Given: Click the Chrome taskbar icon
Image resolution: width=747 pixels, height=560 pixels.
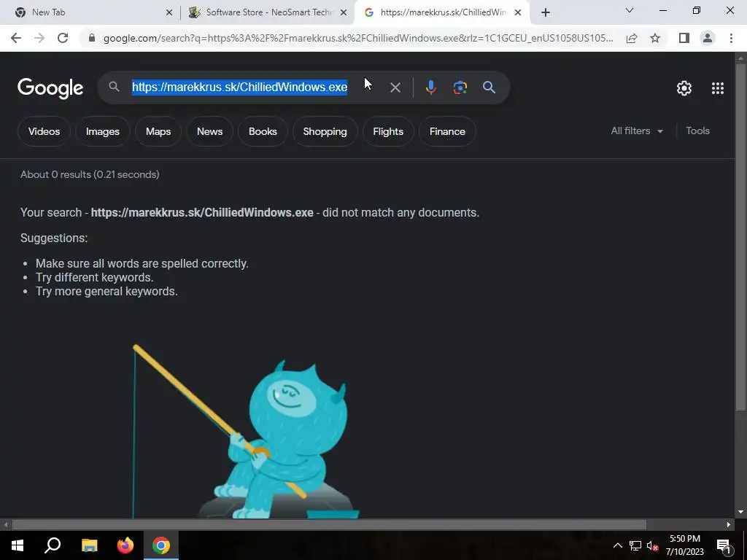Looking at the screenshot, I should pos(161,545).
